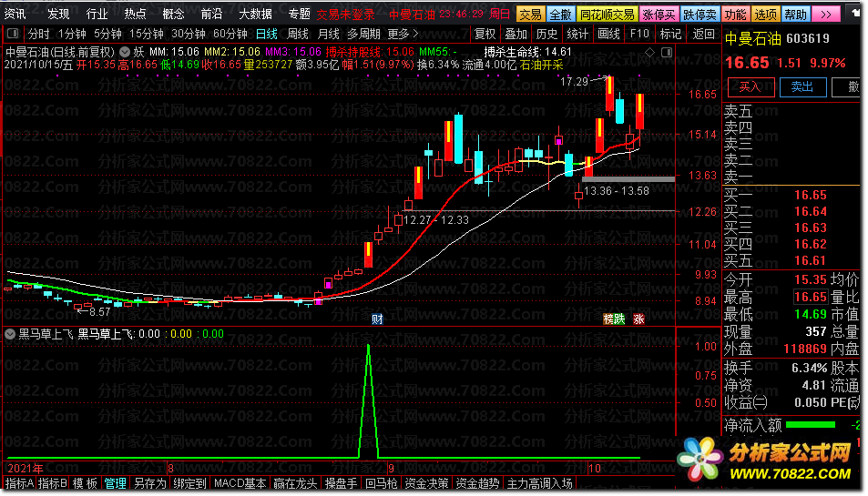Expand dropdown arrow beside 中曼石油(日线,前复权)
The image size is (868, 496).
pyautogui.click(x=125, y=52)
